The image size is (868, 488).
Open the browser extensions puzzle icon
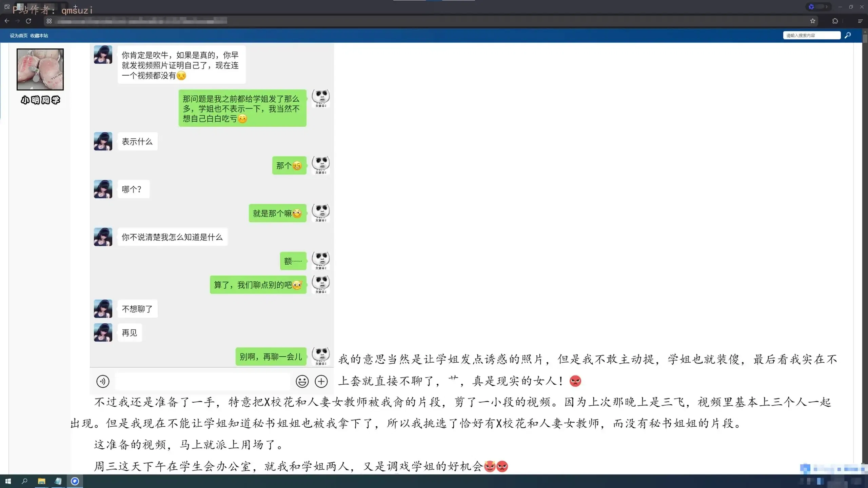tap(835, 21)
